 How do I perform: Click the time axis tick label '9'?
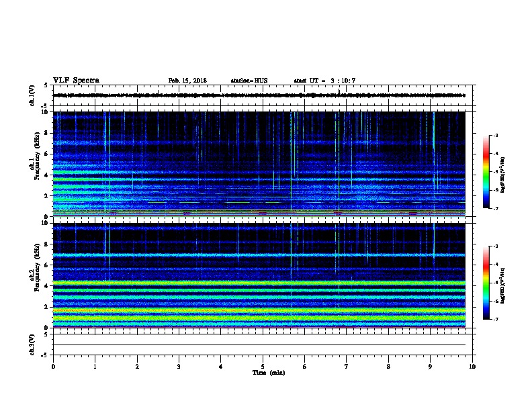(430, 367)
